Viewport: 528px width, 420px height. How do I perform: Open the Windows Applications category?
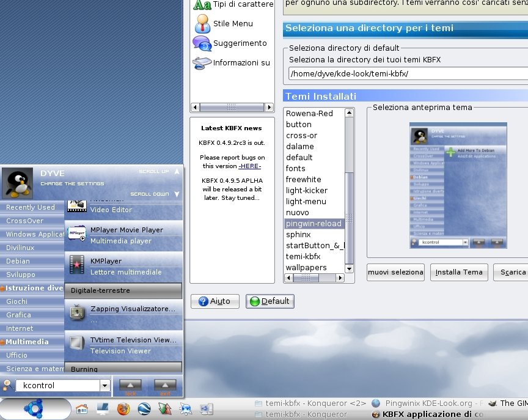click(32, 234)
